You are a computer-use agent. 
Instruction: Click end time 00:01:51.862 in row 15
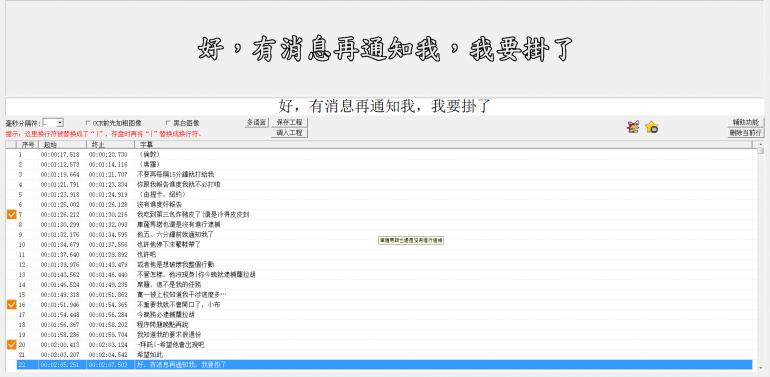[108, 295]
